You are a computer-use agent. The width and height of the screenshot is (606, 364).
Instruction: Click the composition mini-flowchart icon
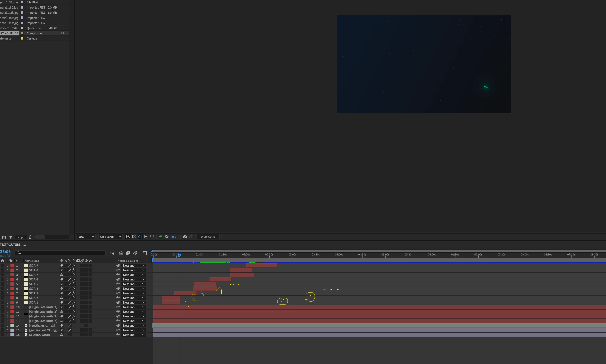[x=112, y=253]
